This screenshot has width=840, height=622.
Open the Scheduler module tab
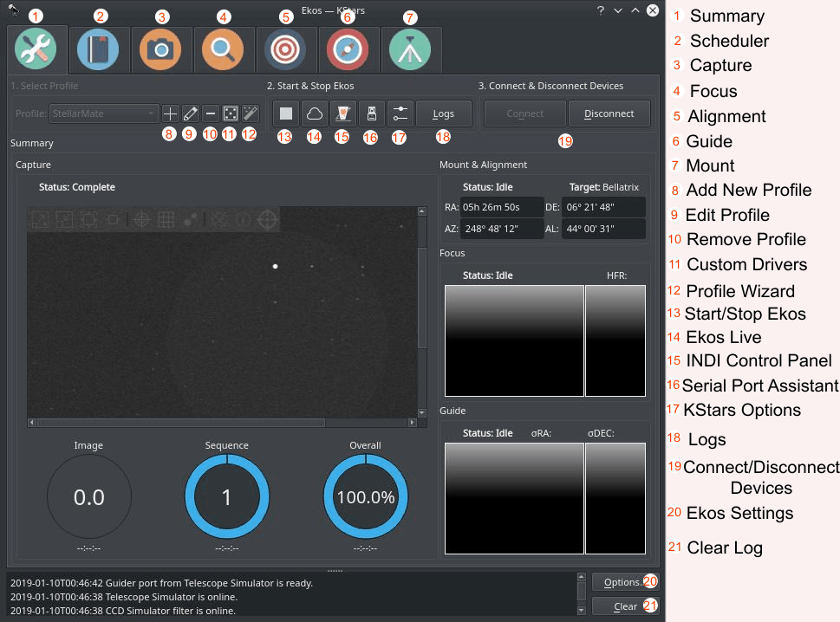tap(98, 50)
